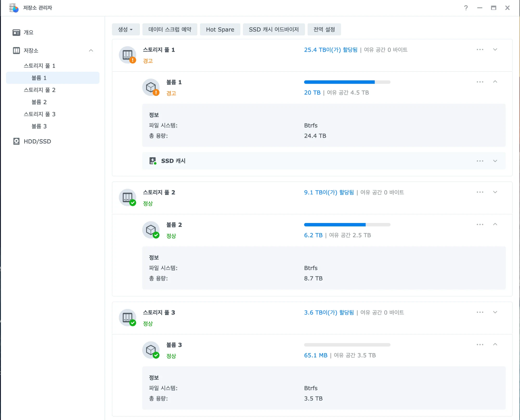
Task: Collapse 볼륨 3 details chevron
Action: [495, 344]
